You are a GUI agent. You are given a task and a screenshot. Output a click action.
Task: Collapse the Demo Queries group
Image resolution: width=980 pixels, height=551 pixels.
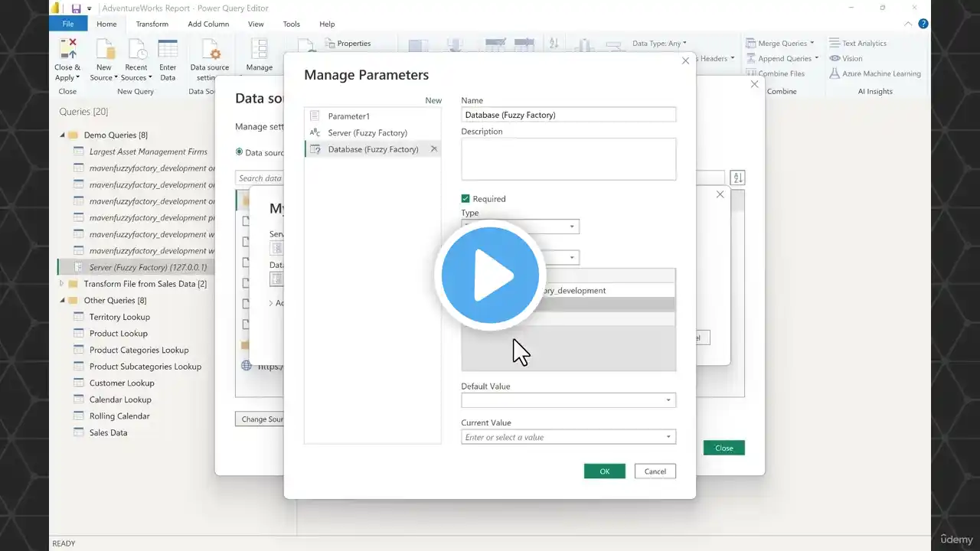62,135
